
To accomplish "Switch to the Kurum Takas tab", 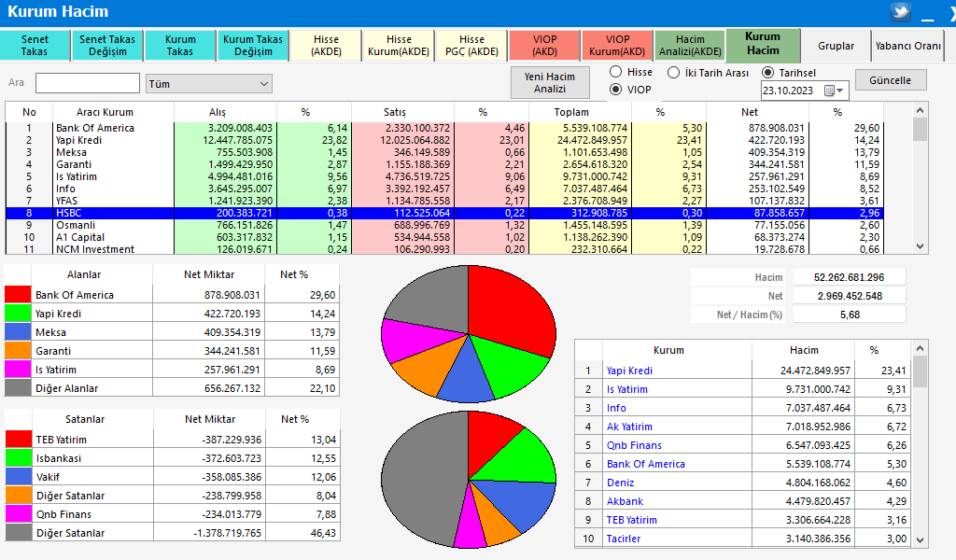I will (x=180, y=46).
